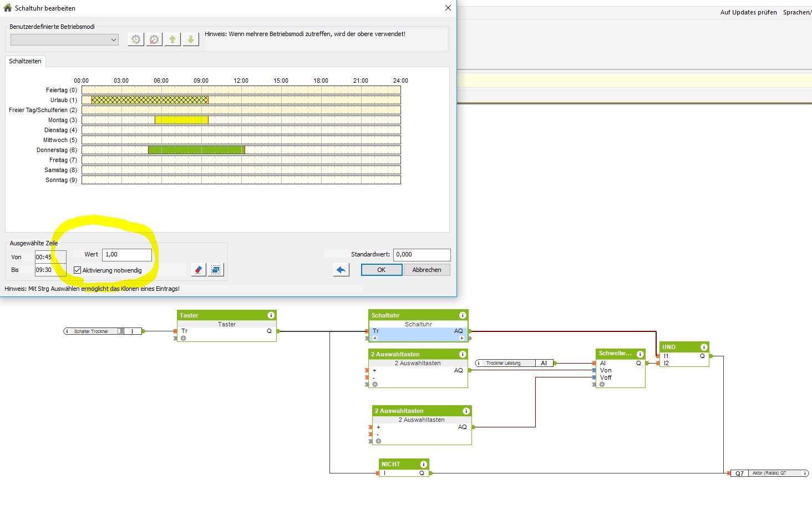
Task: Move operating mode up with green arrow
Action: pyautogui.click(x=172, y=39)
